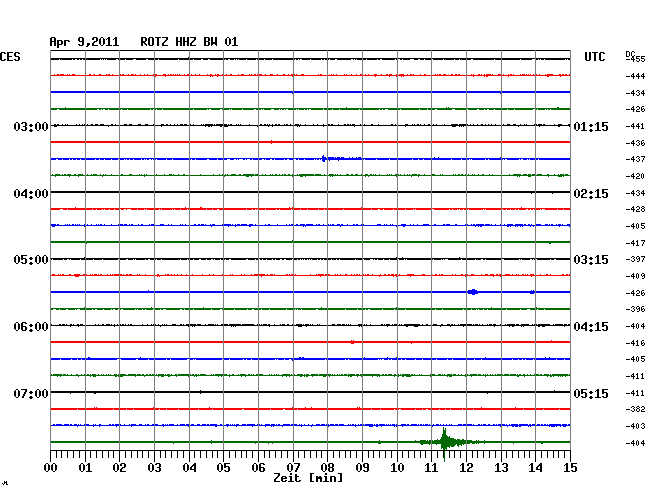Select the 03:00 local time label
Screen dimensions: 650x494
pyautogui.click(x=31, y=126)
